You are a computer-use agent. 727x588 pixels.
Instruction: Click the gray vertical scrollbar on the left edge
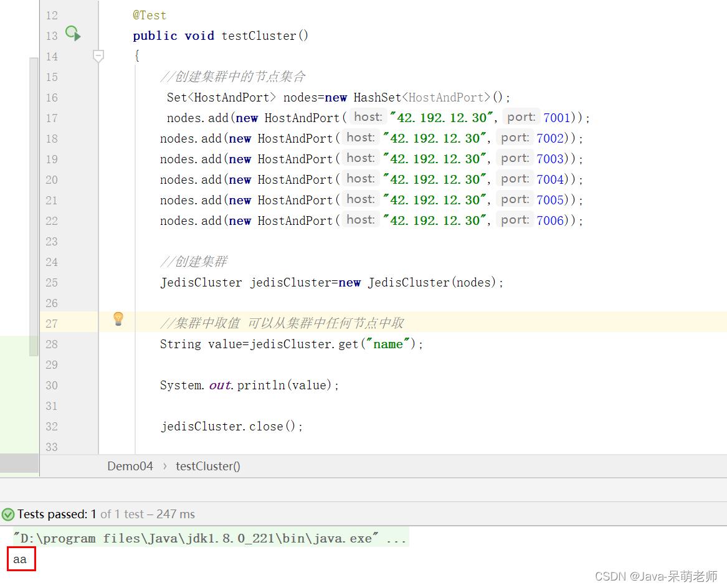coord(34,206)
